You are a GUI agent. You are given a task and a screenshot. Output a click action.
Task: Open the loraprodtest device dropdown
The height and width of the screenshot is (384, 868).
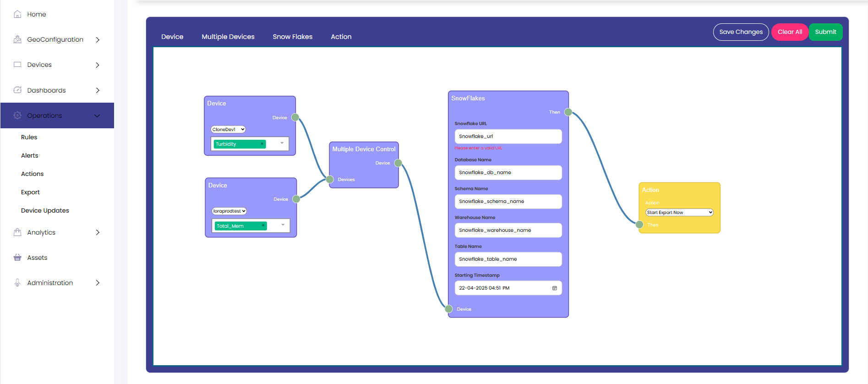[229, 211]
